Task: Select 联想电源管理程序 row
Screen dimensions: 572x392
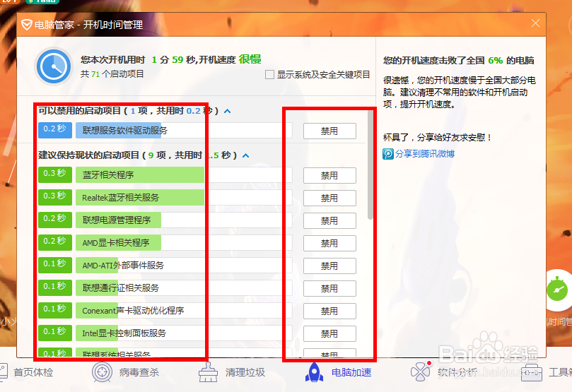Action: point(184,220)
